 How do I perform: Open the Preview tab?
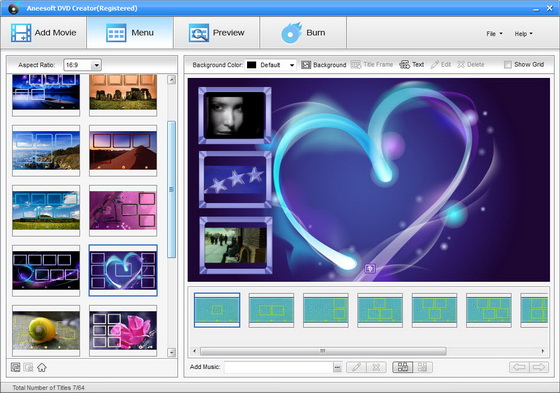(x=216, y=33)
